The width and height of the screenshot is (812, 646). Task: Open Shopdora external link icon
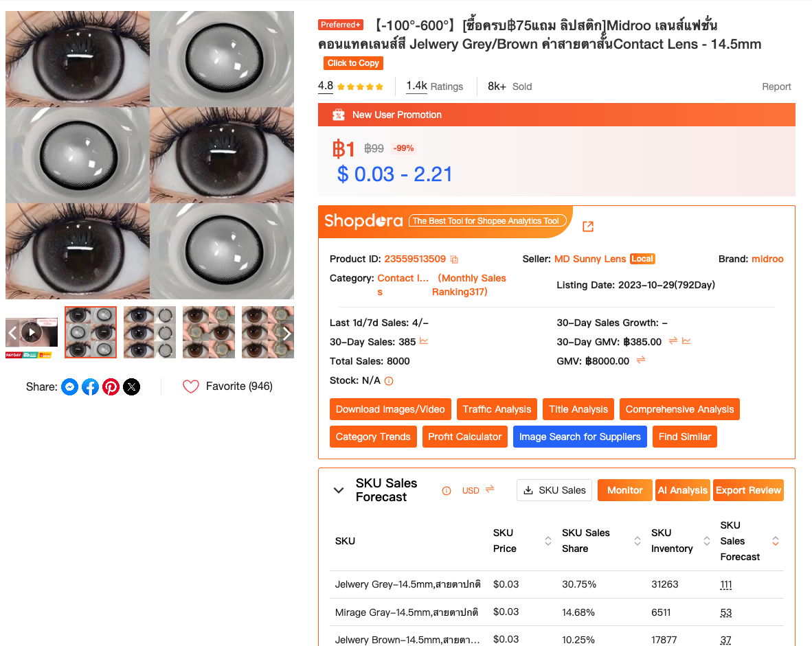pos(588,227)
